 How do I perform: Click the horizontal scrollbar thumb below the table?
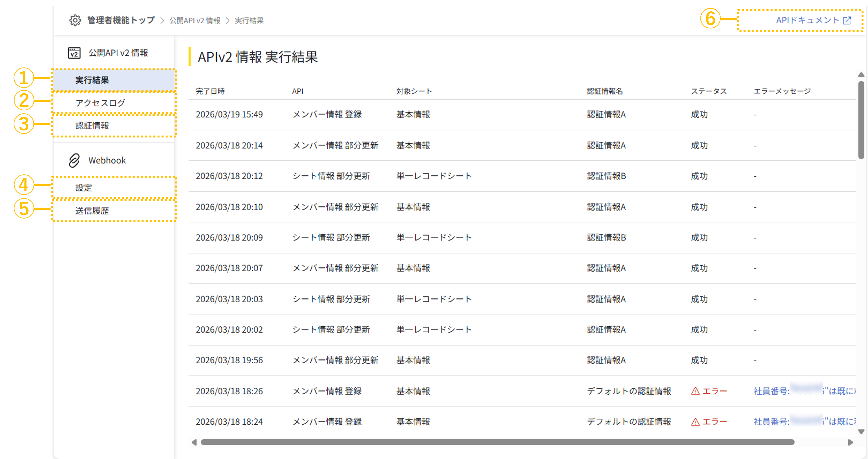[497, 442]
